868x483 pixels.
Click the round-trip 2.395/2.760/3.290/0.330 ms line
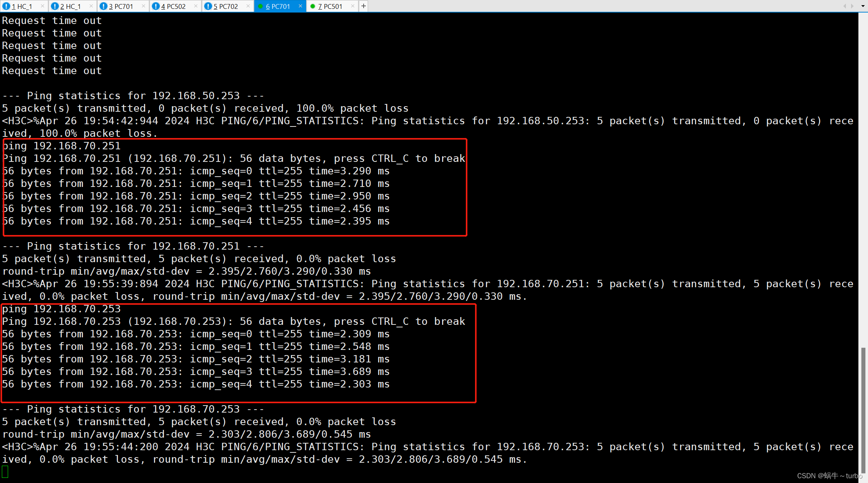(186, 271)
